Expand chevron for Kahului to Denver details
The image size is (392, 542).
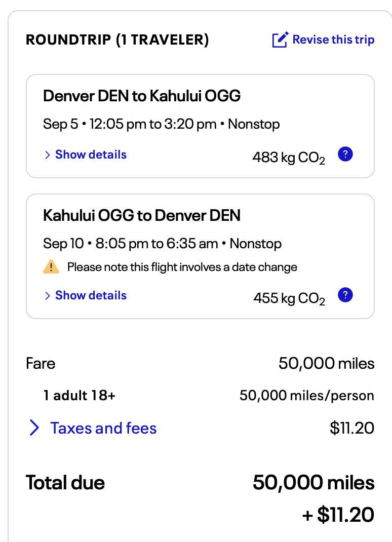point(47,296)
